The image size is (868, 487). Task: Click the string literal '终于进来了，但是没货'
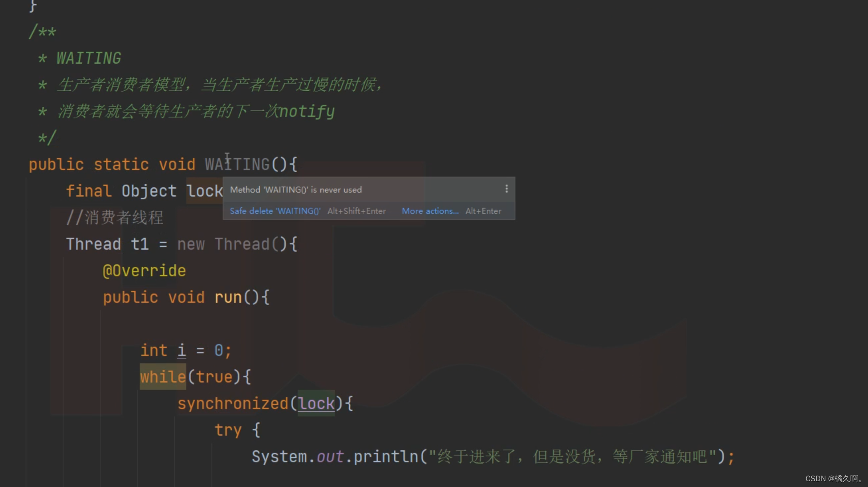point(572,457)
